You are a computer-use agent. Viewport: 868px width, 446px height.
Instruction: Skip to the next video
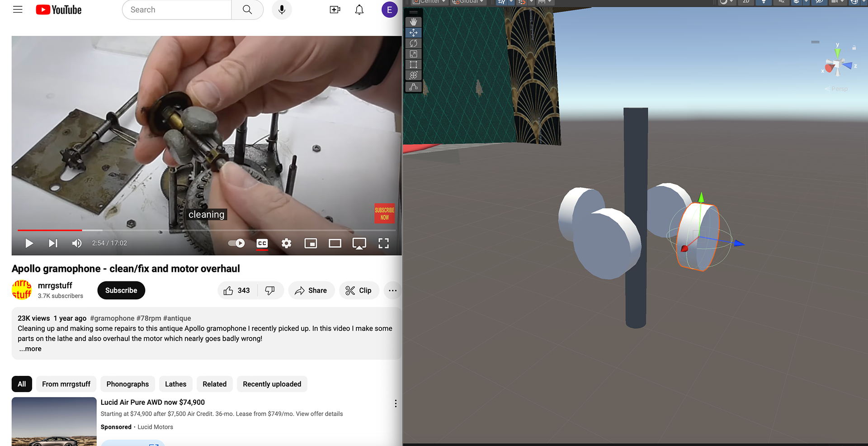click(53, 243)
